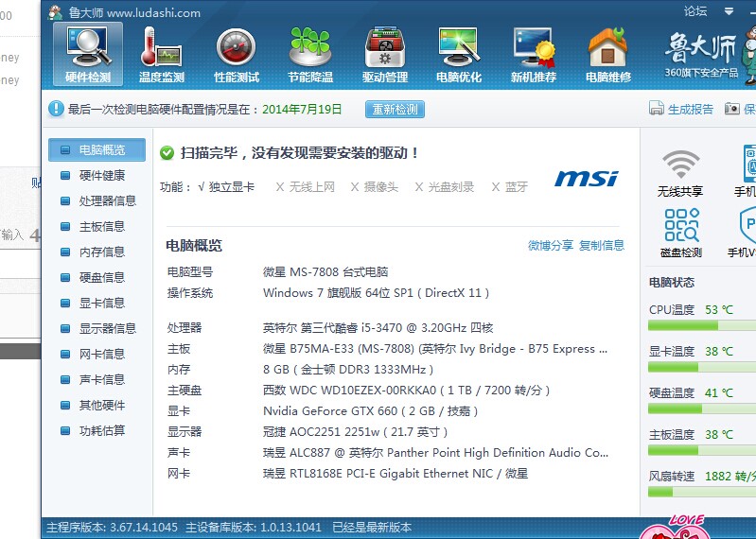Click the 重新检测 re-detect button
Screen dimensions: 756x539
click(395, 110)
